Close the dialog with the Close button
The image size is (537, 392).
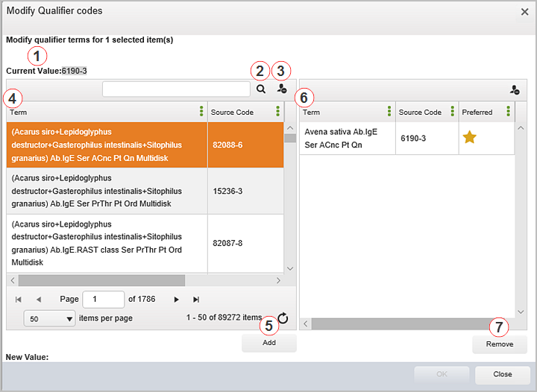click(502, 375)
